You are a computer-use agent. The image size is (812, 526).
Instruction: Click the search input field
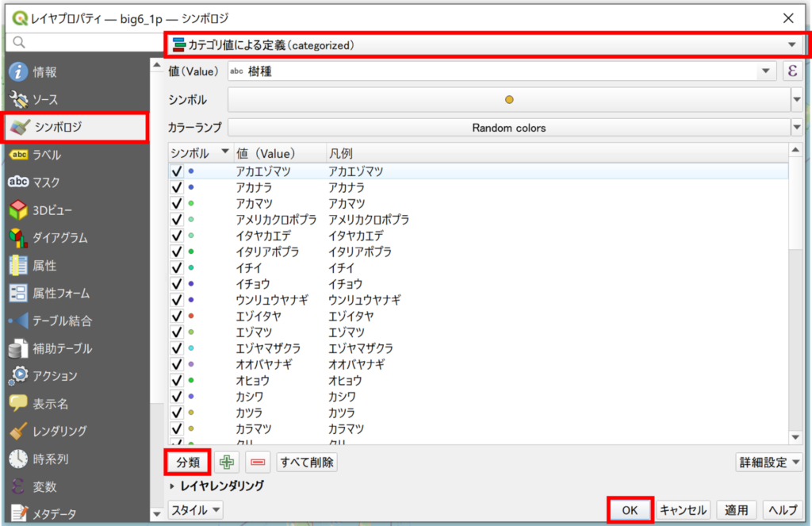coord(84,43)
